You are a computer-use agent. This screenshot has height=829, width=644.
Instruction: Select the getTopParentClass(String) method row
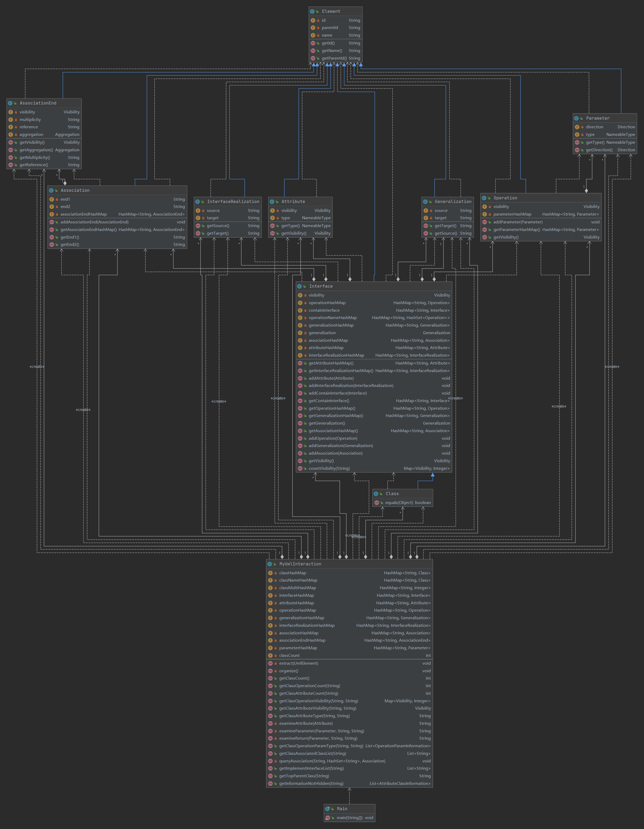304,776
